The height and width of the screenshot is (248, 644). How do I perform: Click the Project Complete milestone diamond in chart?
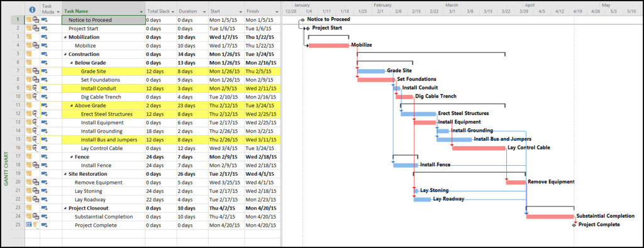pyautogui.click(x=574, y=225)
